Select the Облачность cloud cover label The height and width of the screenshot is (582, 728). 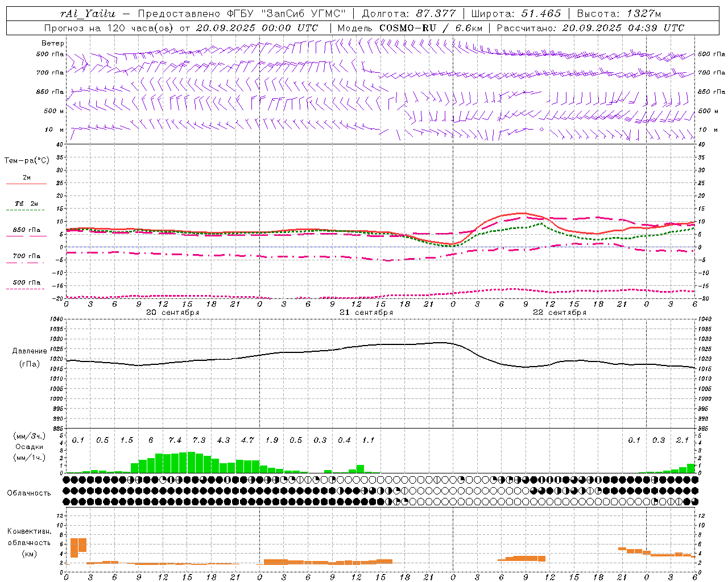coord(28,493)
